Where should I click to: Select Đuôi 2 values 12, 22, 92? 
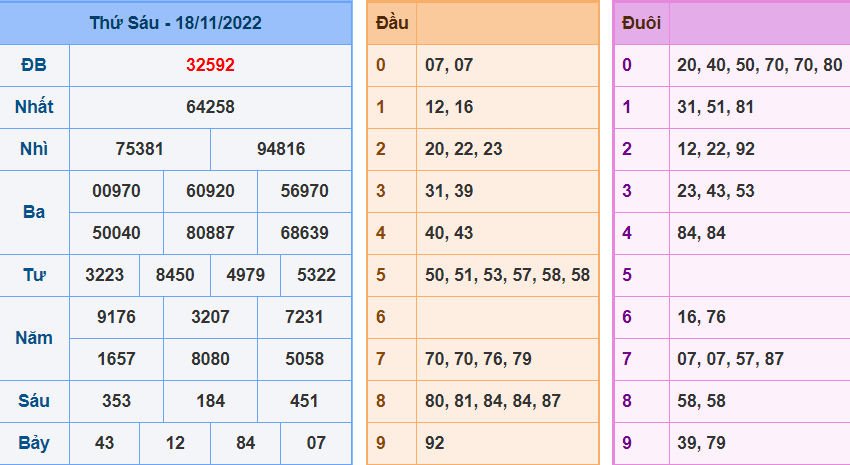[716, 149]
